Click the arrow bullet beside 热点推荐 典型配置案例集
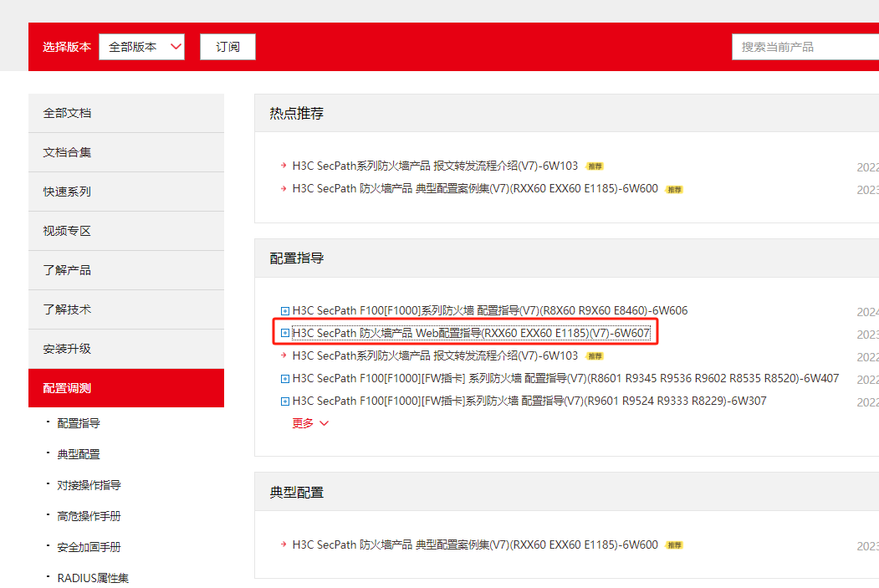 click(284, 189)
